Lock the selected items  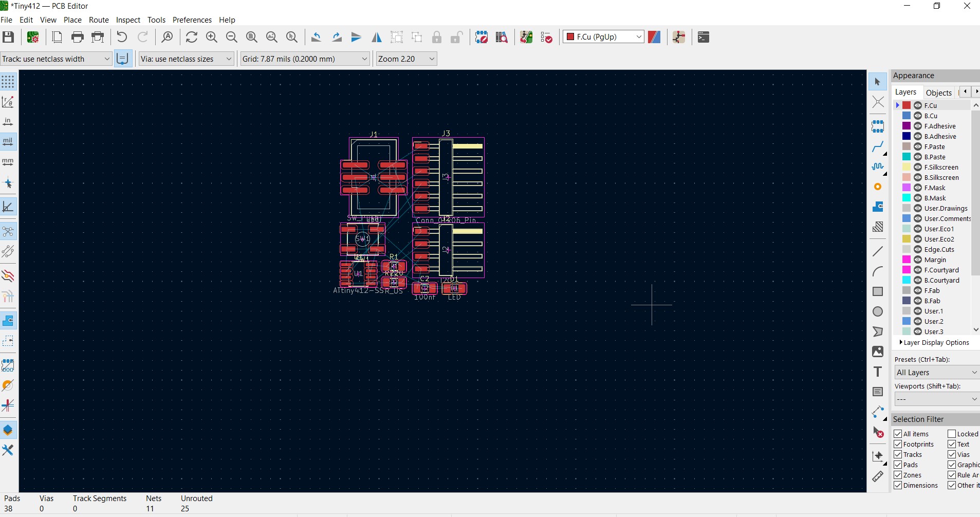pos(437,37)
